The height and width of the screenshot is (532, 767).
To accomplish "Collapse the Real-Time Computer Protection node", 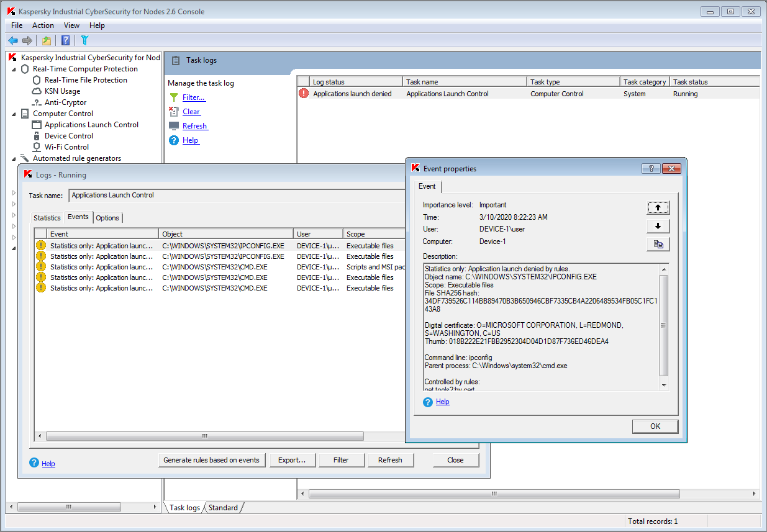I will (14, 69).
